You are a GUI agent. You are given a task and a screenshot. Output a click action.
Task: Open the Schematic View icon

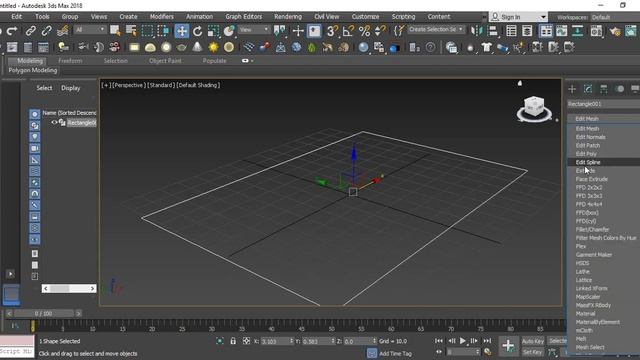[578, 31]
